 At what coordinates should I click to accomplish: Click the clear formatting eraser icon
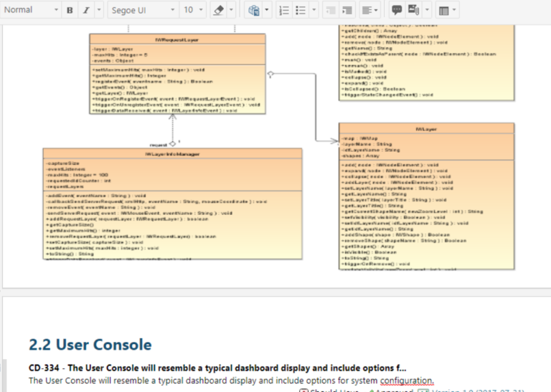(220, 10)
